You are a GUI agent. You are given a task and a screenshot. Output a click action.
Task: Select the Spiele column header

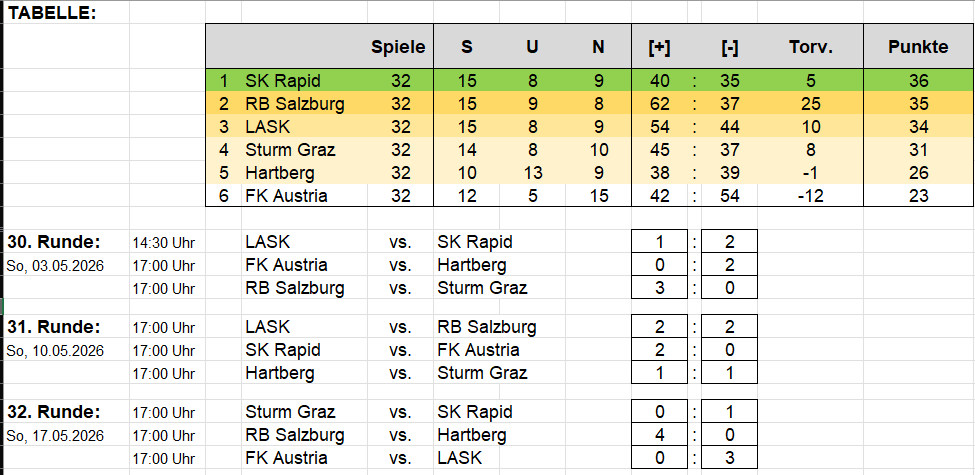[x=398, y=47]
